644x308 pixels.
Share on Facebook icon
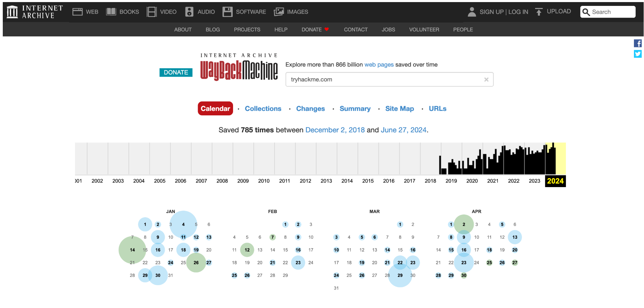(638, 43)
